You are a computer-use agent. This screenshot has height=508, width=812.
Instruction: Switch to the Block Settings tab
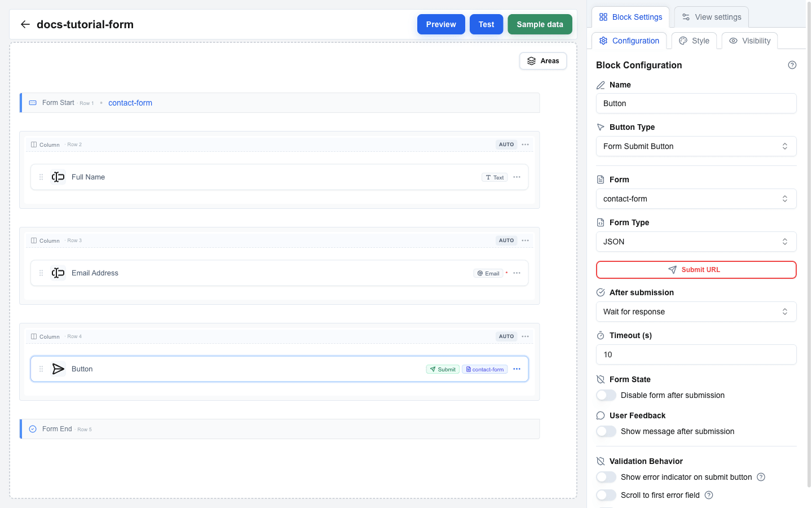point(630,17)
